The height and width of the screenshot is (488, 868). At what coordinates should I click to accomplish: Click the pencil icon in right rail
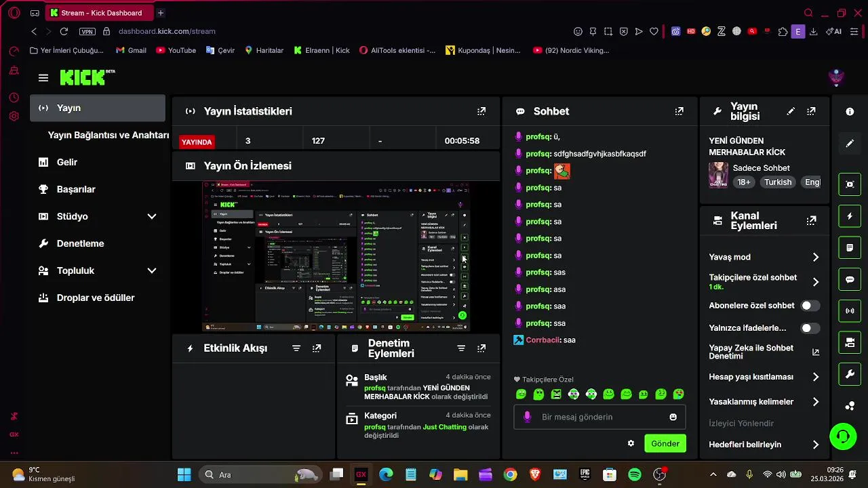pyautogui.click(x=850, y=144)
